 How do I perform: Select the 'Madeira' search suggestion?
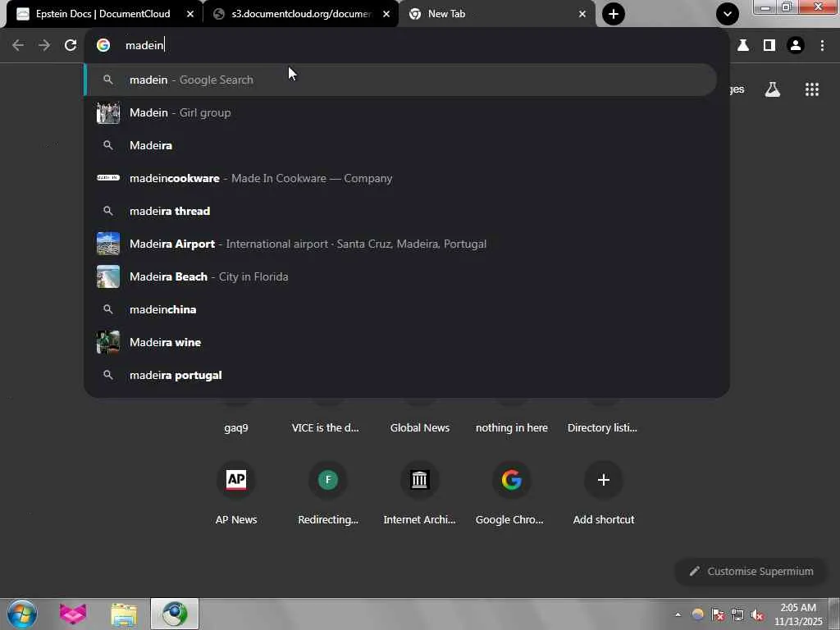click(400, 145)
